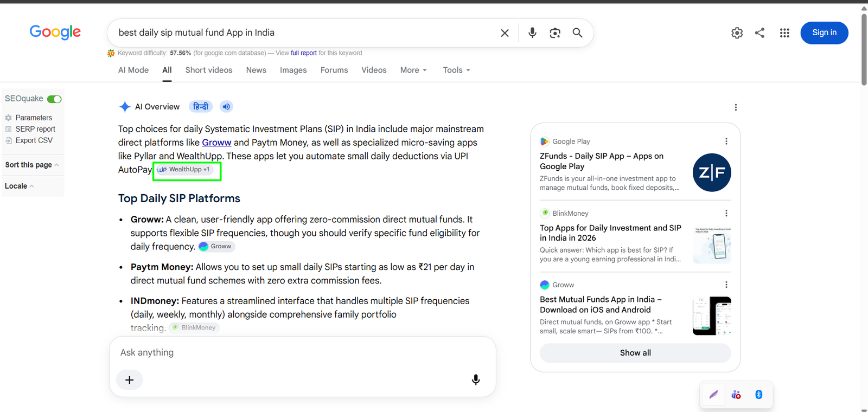The image size is (868, 412).
Task: Clear the search box with the X icon
Action: (x=505, y=33)
